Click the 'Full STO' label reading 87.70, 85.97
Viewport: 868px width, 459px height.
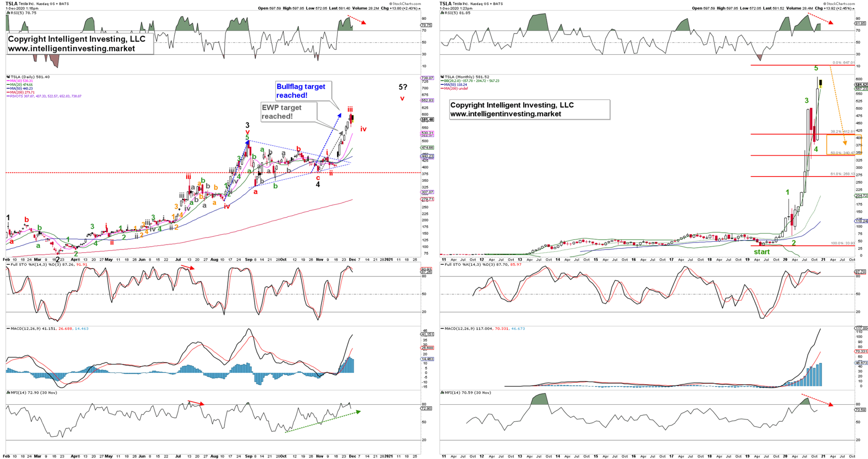(x=481, y=264)
